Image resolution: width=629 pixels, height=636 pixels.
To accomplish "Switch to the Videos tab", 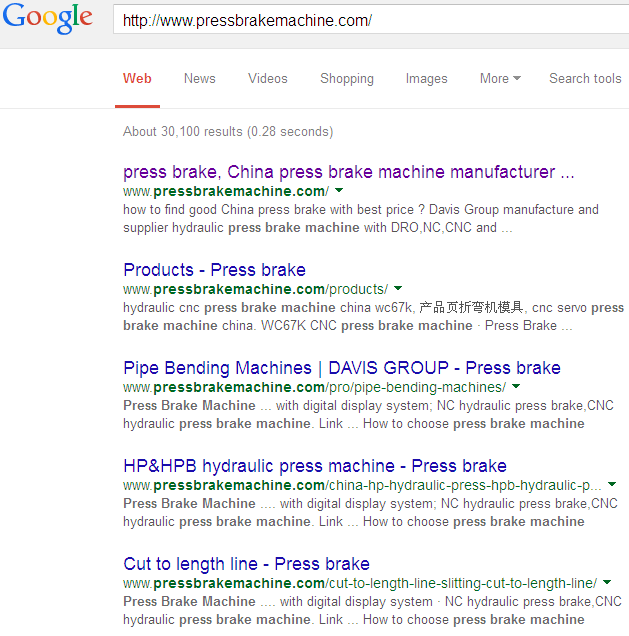I will point(268,78).
